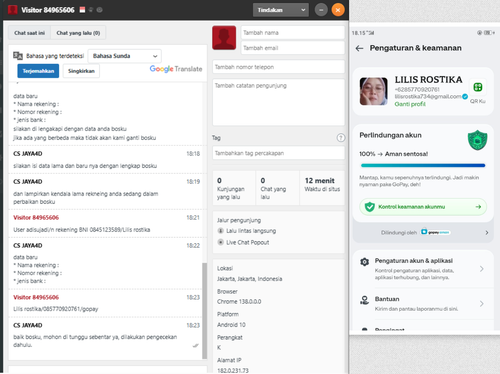Click the Indonesia flag icon beside visitor name
The image size is (500, 374).
tap(82, 10)
